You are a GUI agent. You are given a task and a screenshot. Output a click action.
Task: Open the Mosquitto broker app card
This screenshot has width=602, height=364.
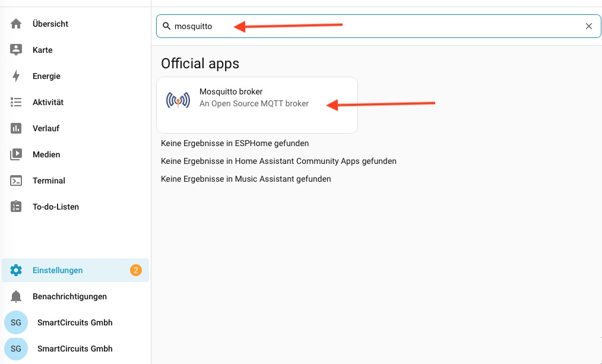257,105
